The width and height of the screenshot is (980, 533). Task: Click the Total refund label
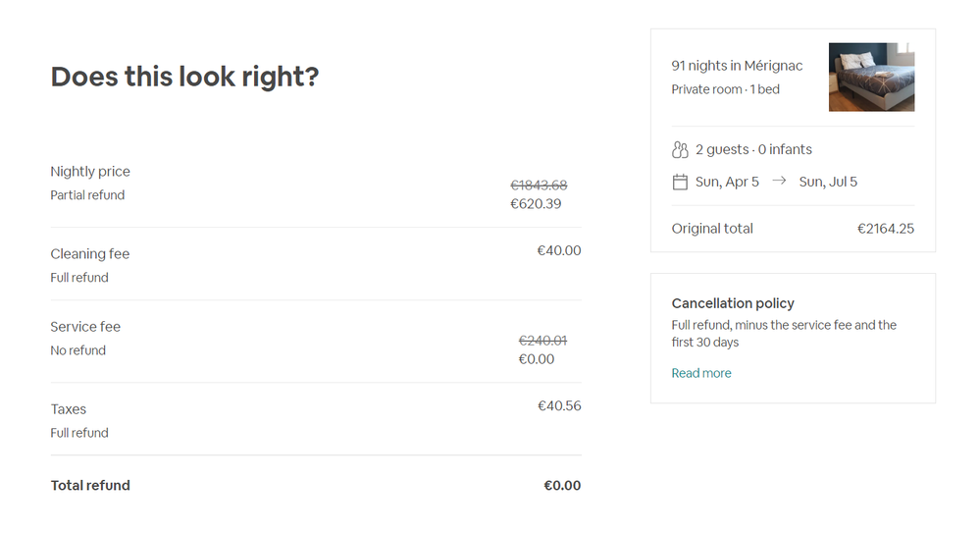(90, 486)
